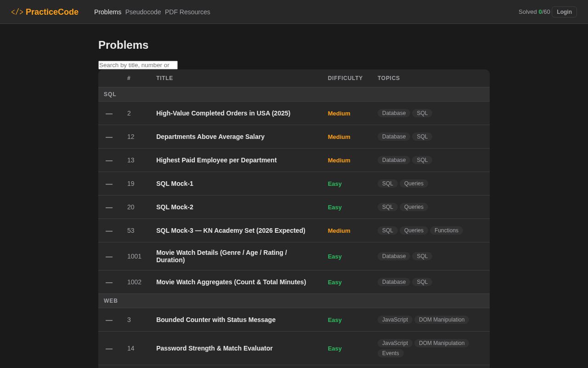This screenshot has height=368, width=588.
Task: Open Movie Watch Details problem
Action: pyautogui.click(x=221, y=256)
